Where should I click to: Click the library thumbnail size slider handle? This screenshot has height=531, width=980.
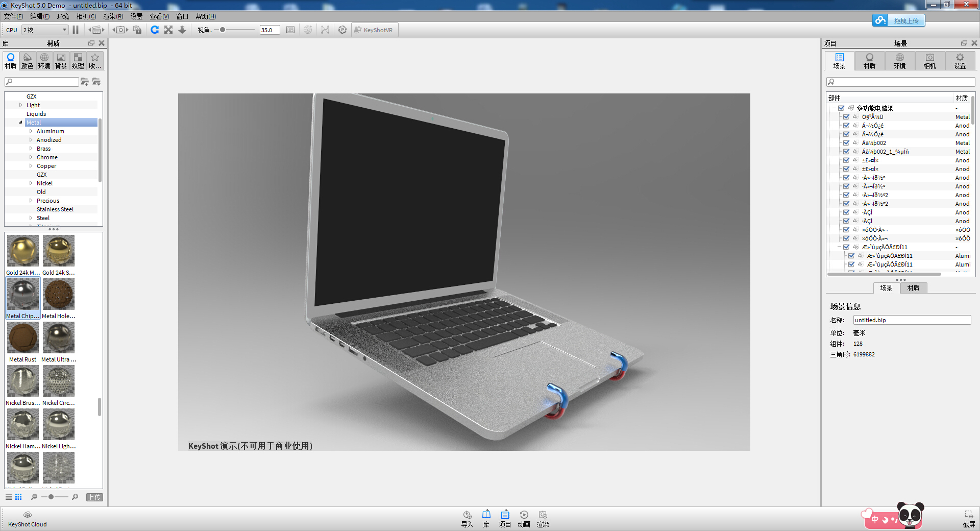51,497
